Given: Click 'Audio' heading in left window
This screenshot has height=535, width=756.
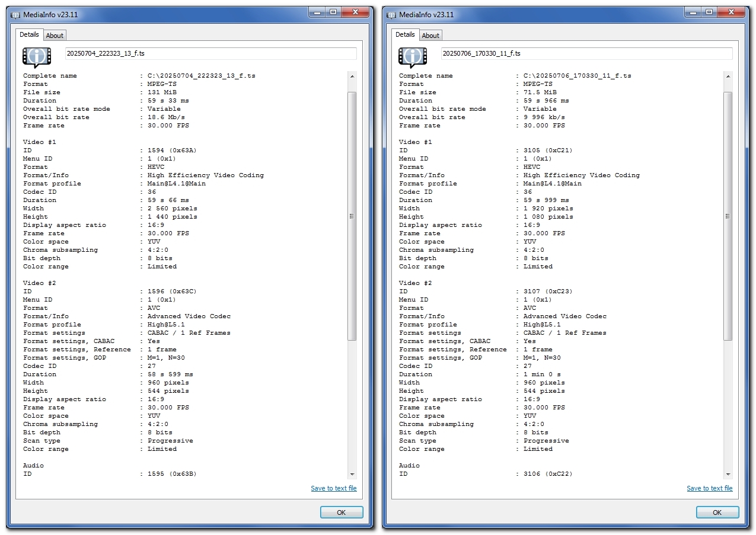Looking at the screenshot, I should [x=33, y=466].
